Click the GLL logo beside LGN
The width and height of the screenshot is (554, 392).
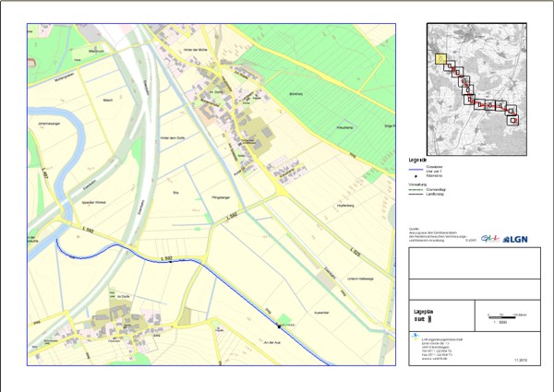(490, 238)
